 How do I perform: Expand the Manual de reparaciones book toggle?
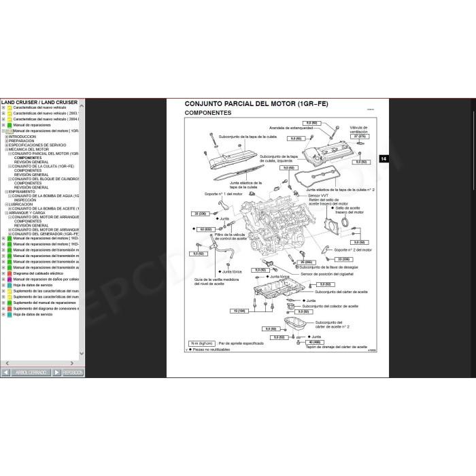[x=3, y=125]
